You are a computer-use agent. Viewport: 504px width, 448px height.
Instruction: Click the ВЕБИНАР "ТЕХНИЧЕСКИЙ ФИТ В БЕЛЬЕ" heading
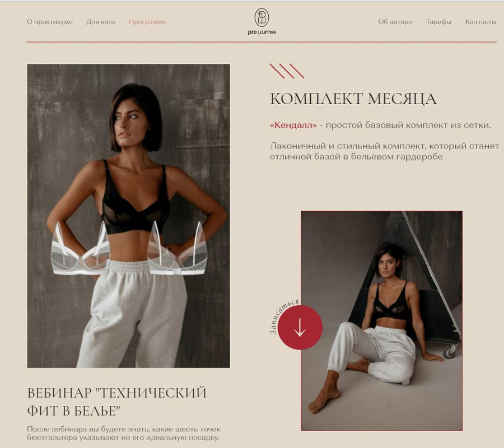tap(116, 402)
